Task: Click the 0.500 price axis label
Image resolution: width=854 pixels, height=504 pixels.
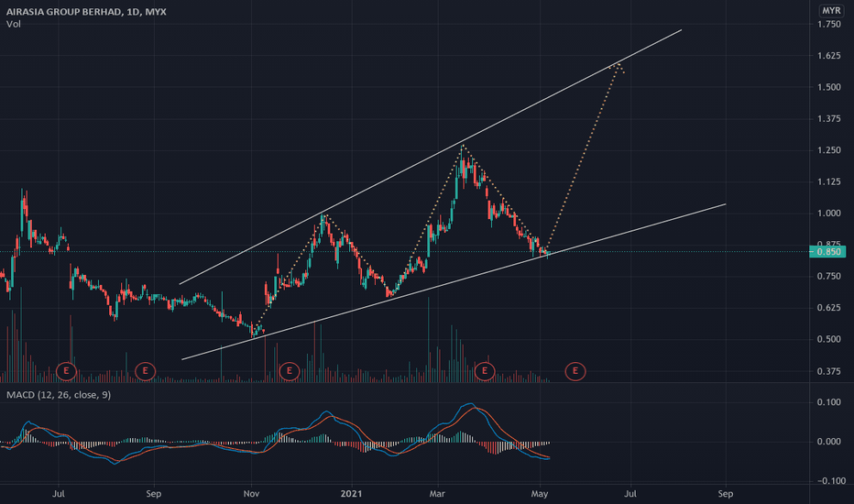Action: click(x=829, y=339)
